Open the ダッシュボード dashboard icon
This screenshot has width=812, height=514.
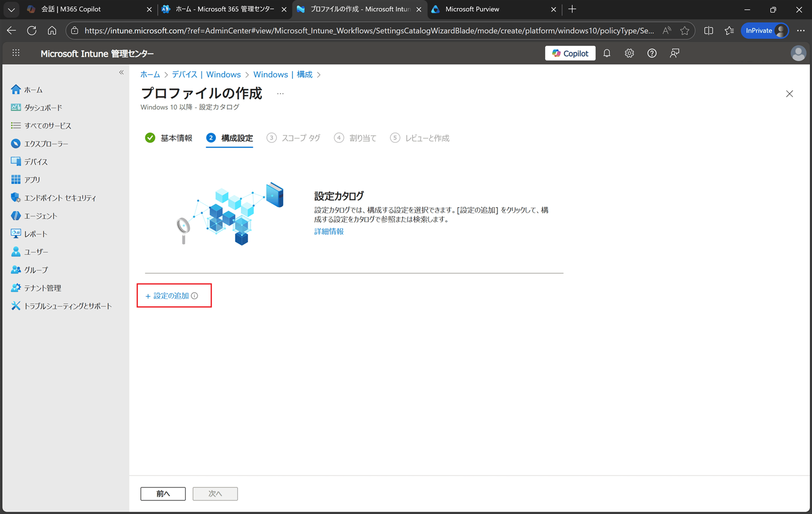click(x=16, y=107)
